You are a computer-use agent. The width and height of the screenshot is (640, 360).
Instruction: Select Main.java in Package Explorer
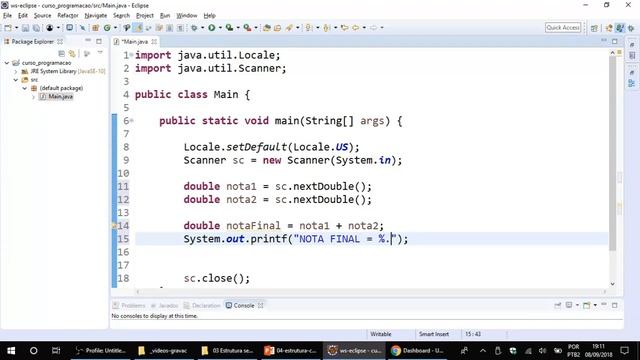click(x=60, y=97)
